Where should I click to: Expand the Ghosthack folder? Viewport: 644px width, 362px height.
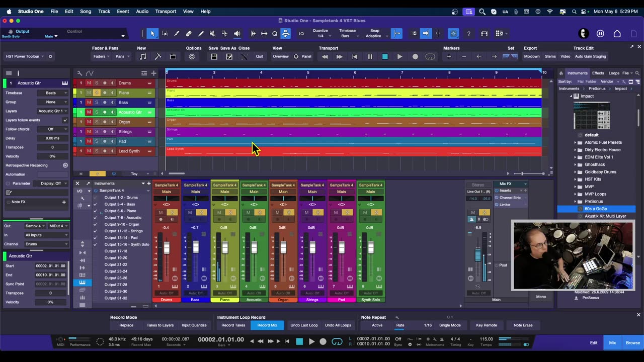tap(575, 164)
